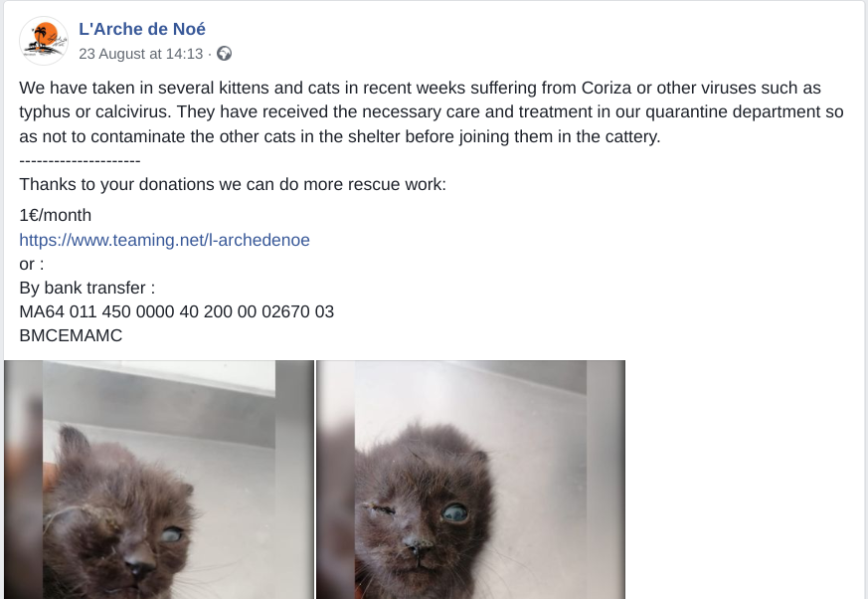Click the Thanks to your donations line
The image size is (868, 599).
tap(233, 184)
